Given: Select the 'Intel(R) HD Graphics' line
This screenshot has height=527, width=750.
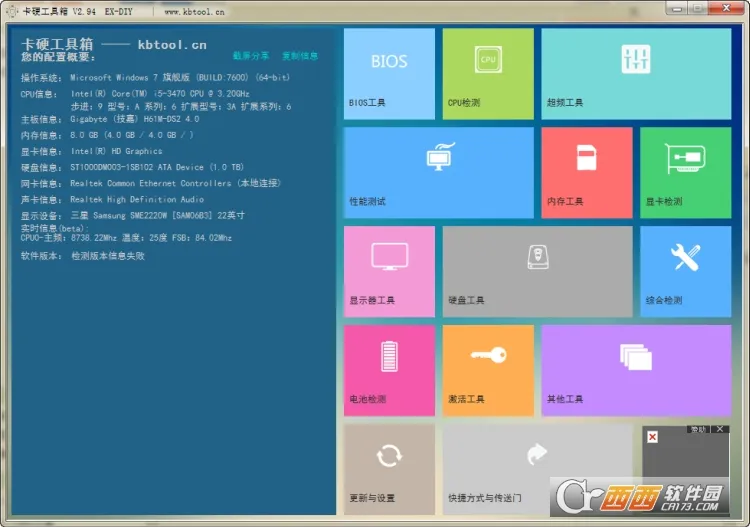Looking at the screenshot, I should click(116, 151).
